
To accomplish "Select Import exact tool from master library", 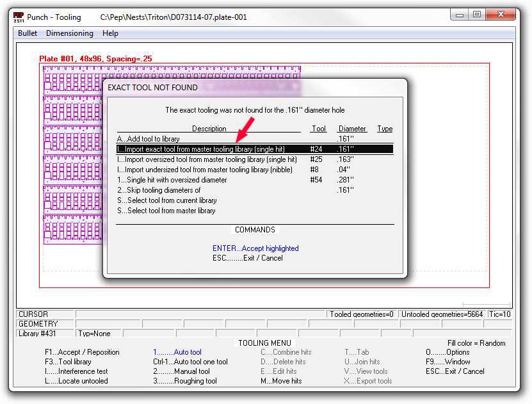I will 201,149.
